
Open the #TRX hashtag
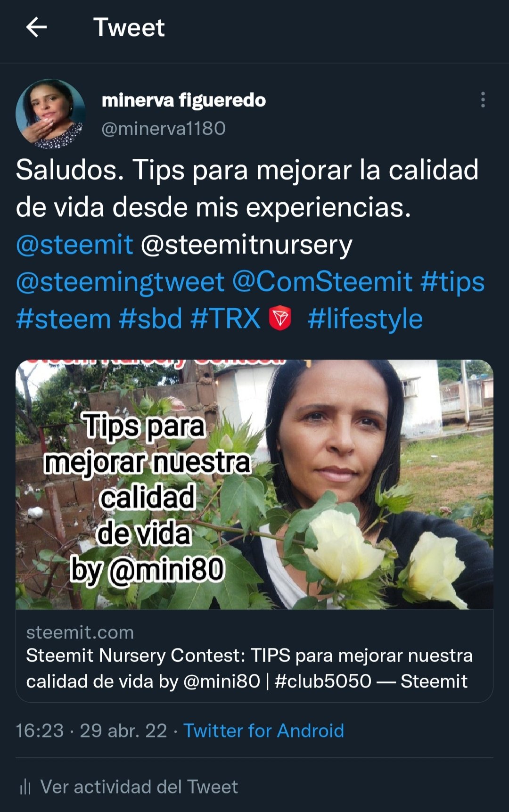(225, 319)
